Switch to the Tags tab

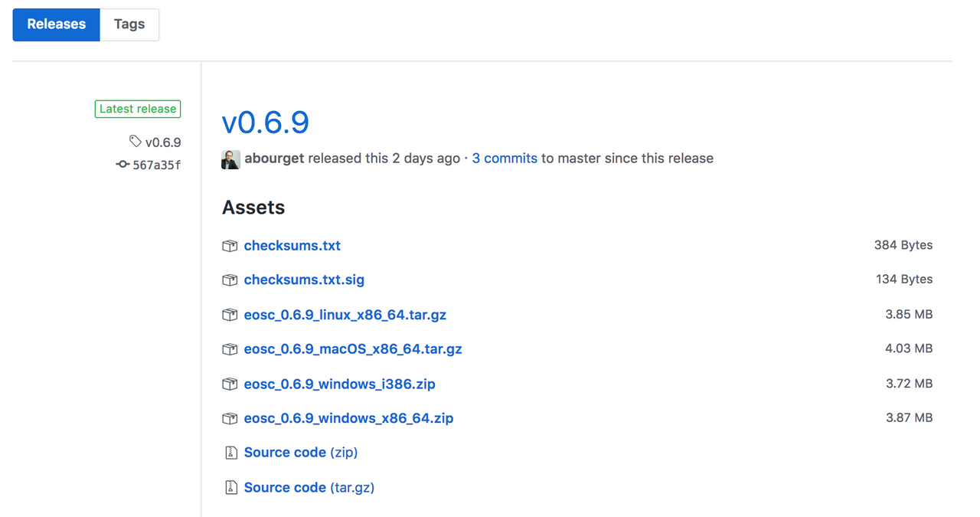coord(129,25)
